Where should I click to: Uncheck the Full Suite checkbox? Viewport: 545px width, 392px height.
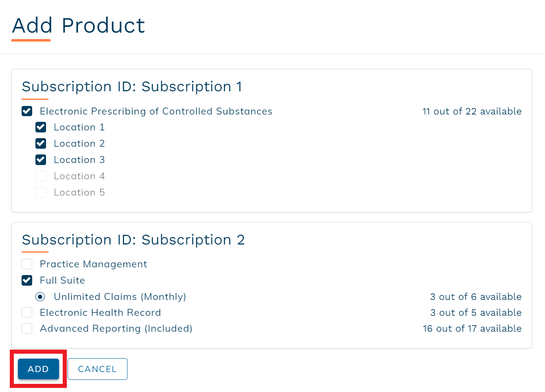26,280
